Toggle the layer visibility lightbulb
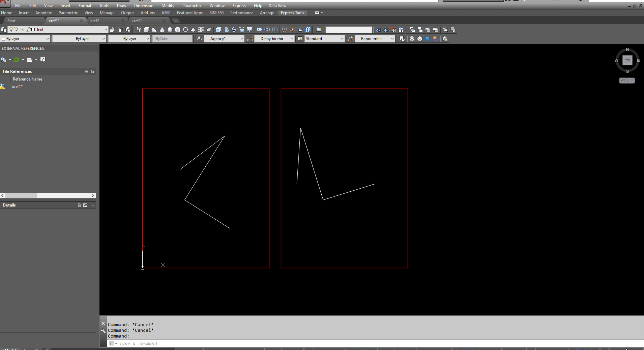The width and height of the screenshot is (644, 350). pyautogui.click(x=11, y=29)
